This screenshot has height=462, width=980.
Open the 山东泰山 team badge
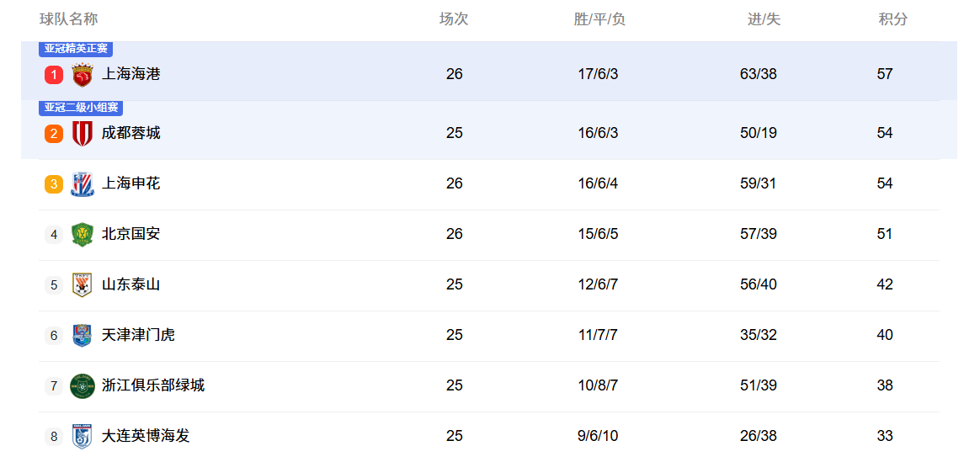click(82, 284)
